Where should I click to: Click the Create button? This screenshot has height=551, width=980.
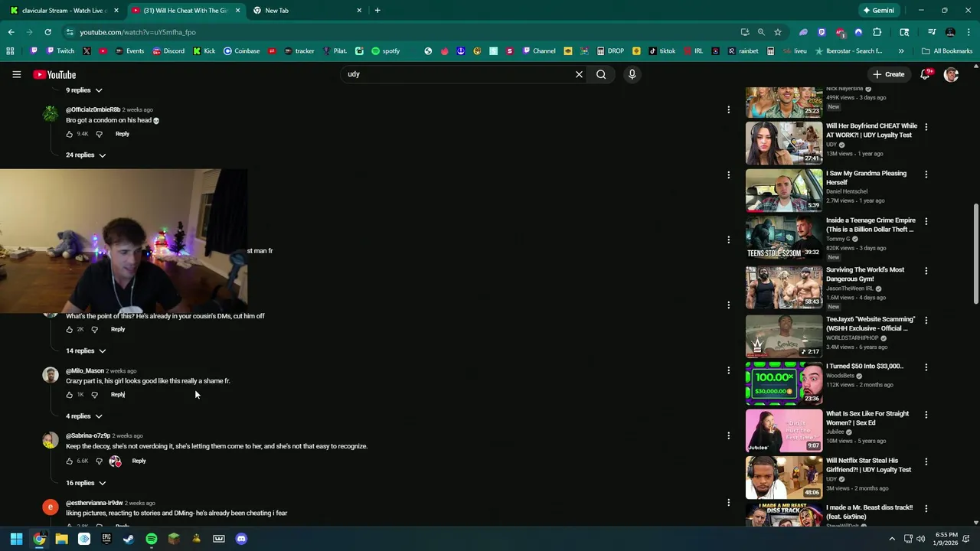pos(888,74)
